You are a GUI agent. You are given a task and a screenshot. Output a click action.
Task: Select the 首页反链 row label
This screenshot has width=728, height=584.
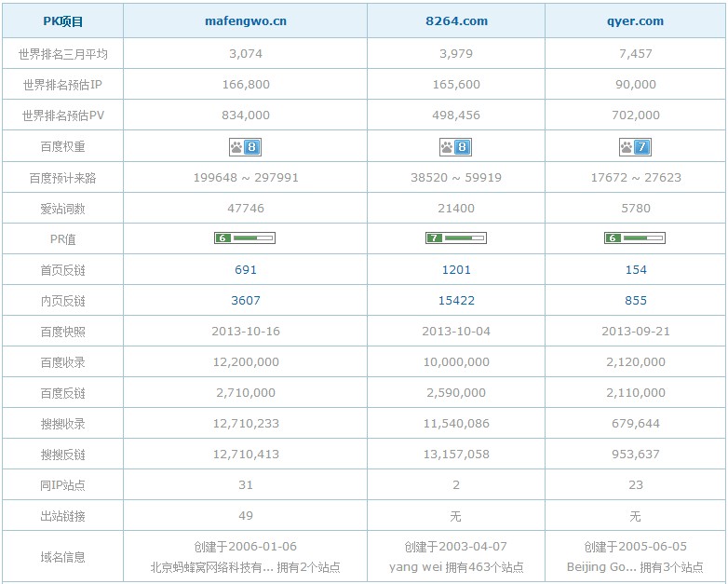pos(62,270)
